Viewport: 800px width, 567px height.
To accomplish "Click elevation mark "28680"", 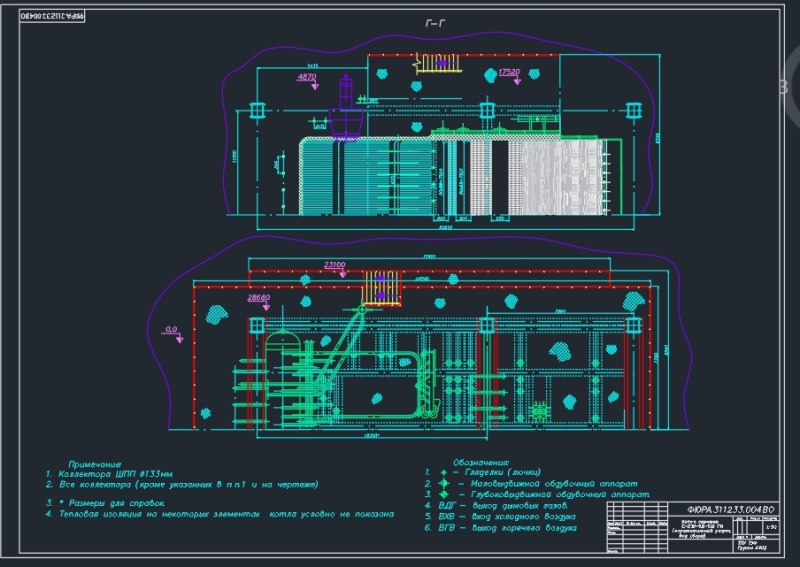I will click(x=259, y=297).
